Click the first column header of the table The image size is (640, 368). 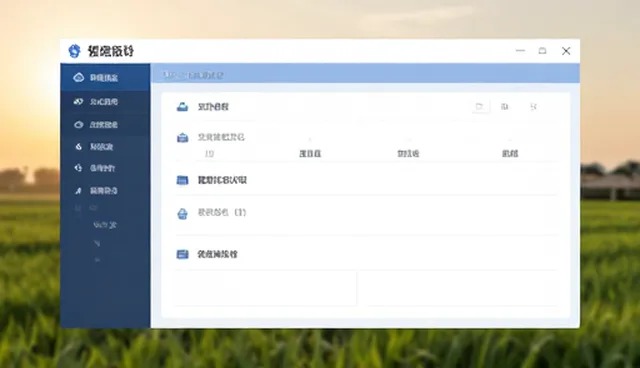[209, 154]
